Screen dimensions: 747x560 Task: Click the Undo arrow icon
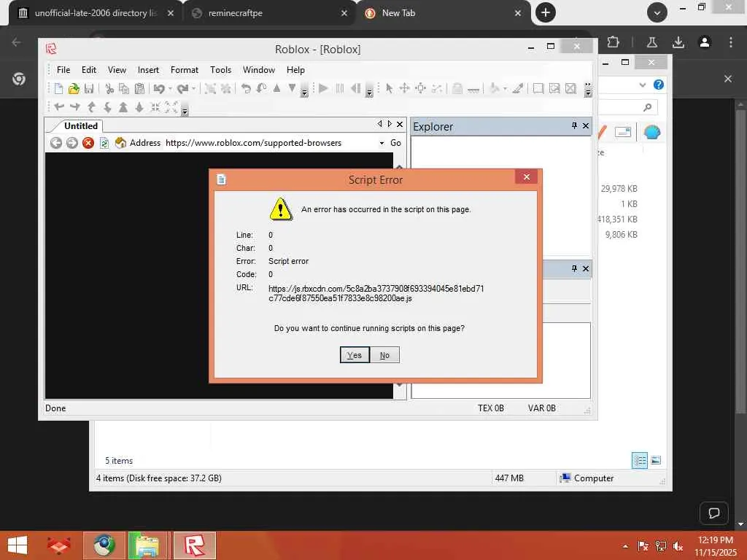point(159,88)
